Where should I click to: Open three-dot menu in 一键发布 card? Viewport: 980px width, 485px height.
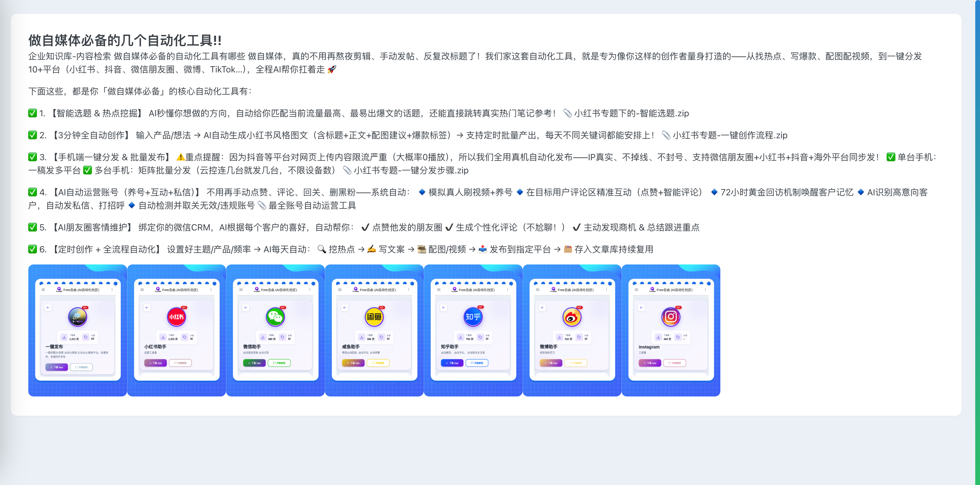[x=112, y=290]
